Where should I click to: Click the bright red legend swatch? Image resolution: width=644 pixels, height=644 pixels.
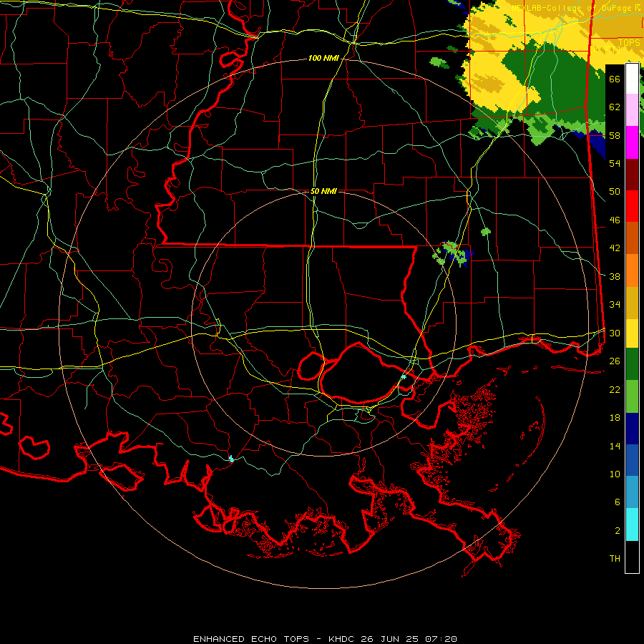(x=632, y=206)
